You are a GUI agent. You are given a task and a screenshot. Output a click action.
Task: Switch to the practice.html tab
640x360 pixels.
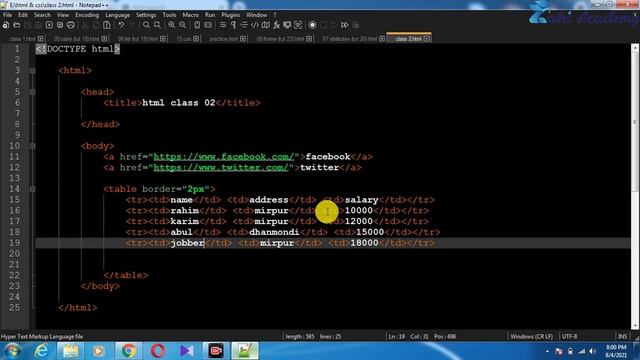(223, 39)
